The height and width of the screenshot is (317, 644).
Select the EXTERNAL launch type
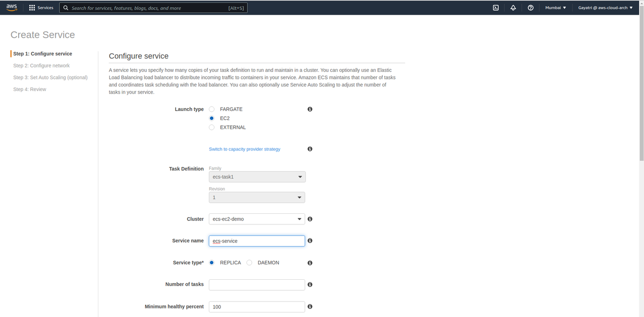[212, 127]
